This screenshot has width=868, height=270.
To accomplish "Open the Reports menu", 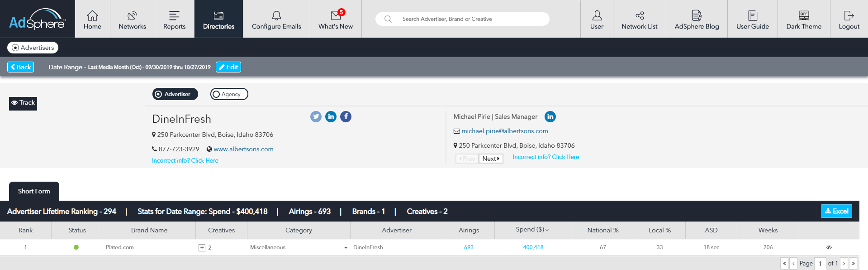I will point(174,19).
